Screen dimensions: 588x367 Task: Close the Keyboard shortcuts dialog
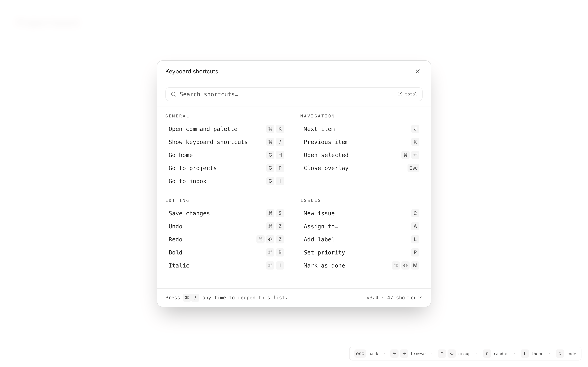point(418,71)
